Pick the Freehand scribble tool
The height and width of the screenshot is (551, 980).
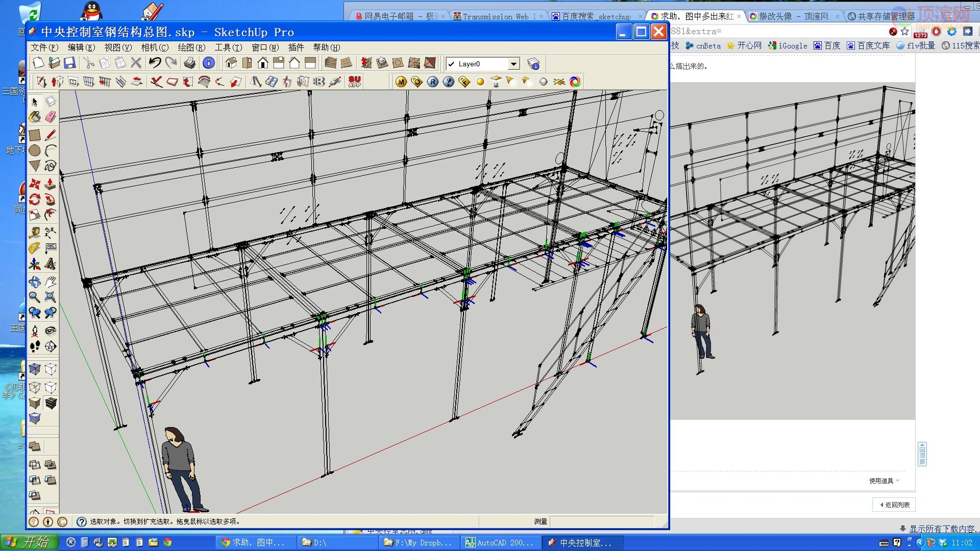coord(50,166)
